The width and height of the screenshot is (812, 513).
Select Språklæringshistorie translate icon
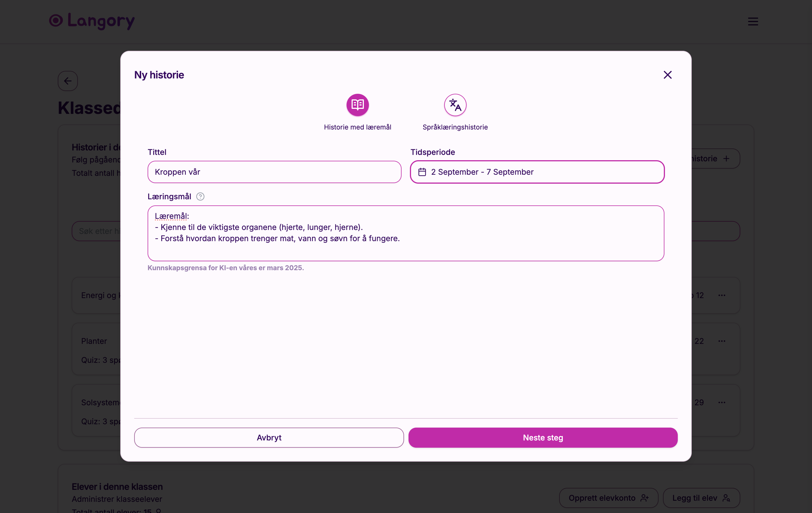coord(455,105)
